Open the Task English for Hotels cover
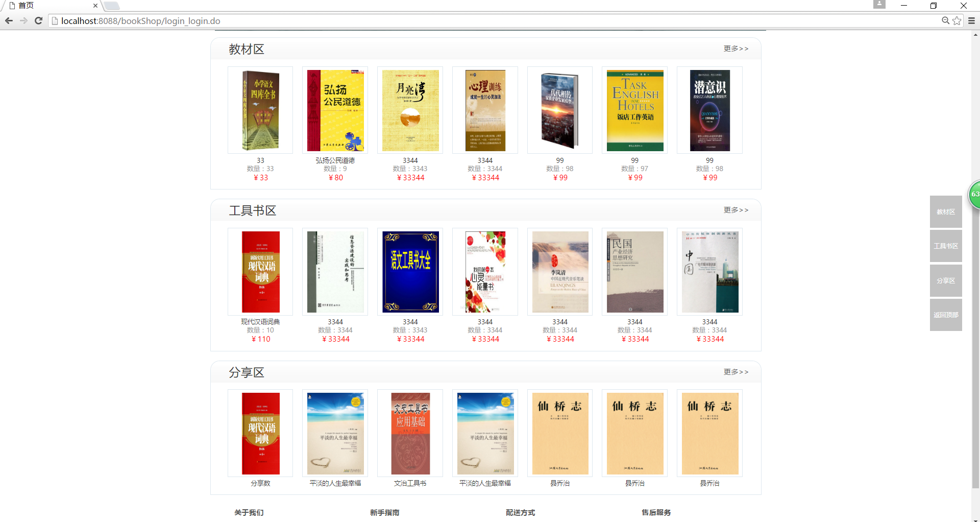This screenshot has height=522, width=980. [635, 110]
